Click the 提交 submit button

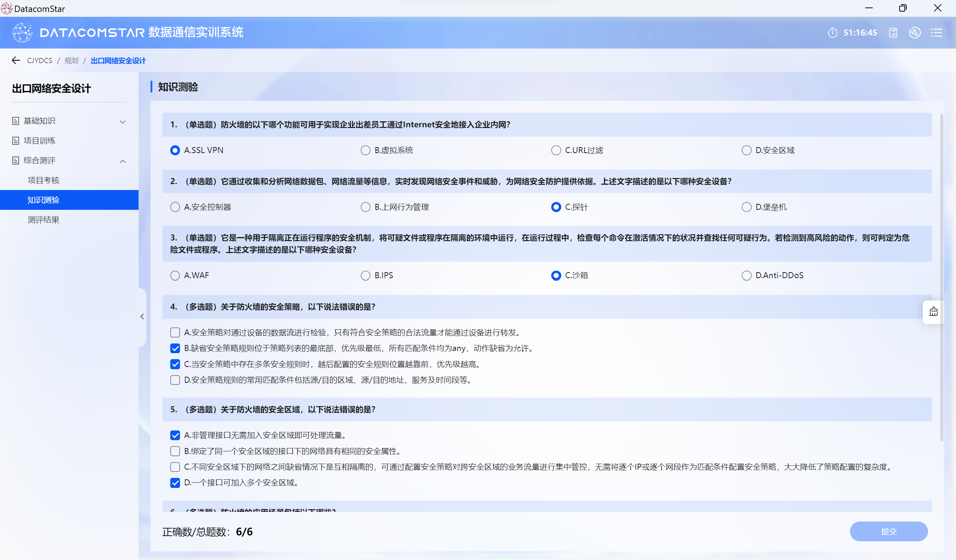[888, 531]
